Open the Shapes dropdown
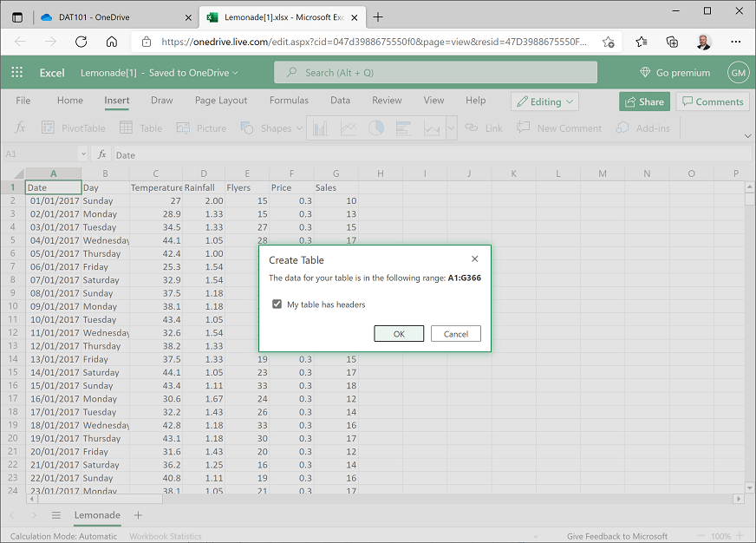Screen dimensions: 756x543 pyautogui.click(x=270, y=128)
